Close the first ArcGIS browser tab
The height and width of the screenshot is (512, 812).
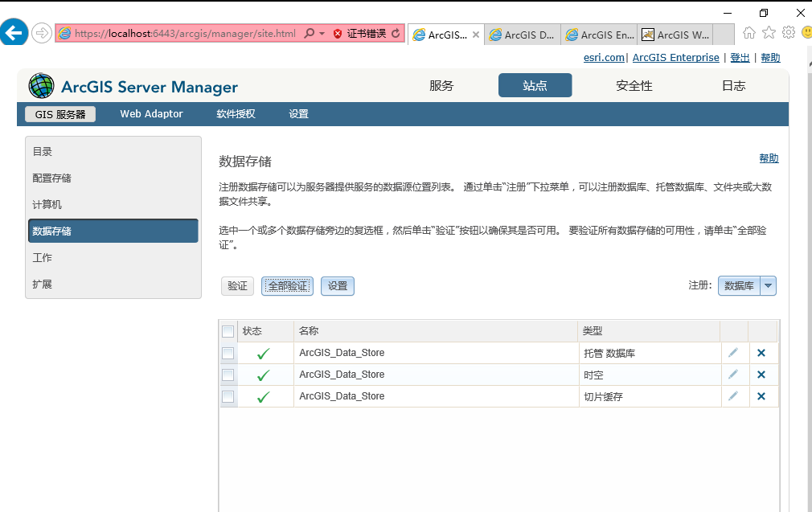click(475, 35)
